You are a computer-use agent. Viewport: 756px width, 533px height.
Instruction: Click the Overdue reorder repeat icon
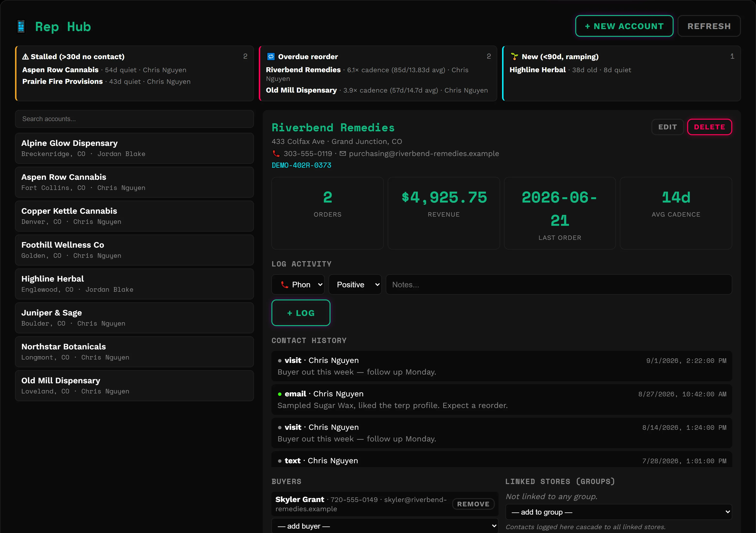click(x=271, y=57)
